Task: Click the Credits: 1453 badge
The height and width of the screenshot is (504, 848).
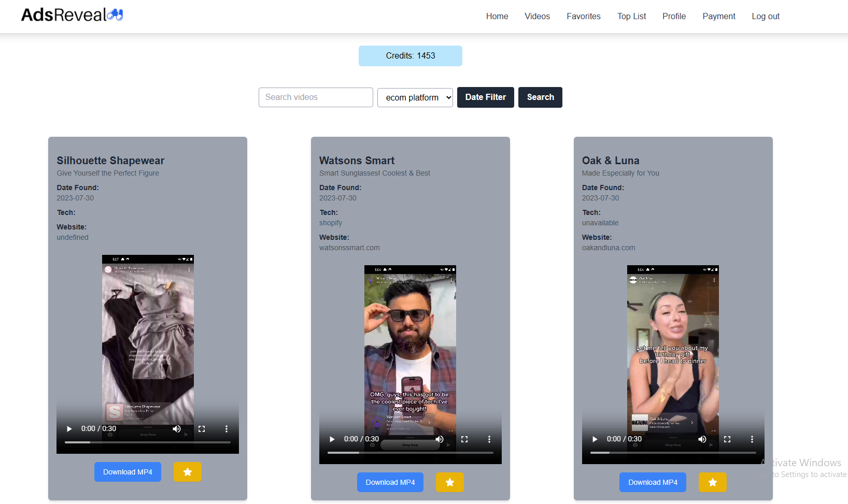Action: point(411,56)
